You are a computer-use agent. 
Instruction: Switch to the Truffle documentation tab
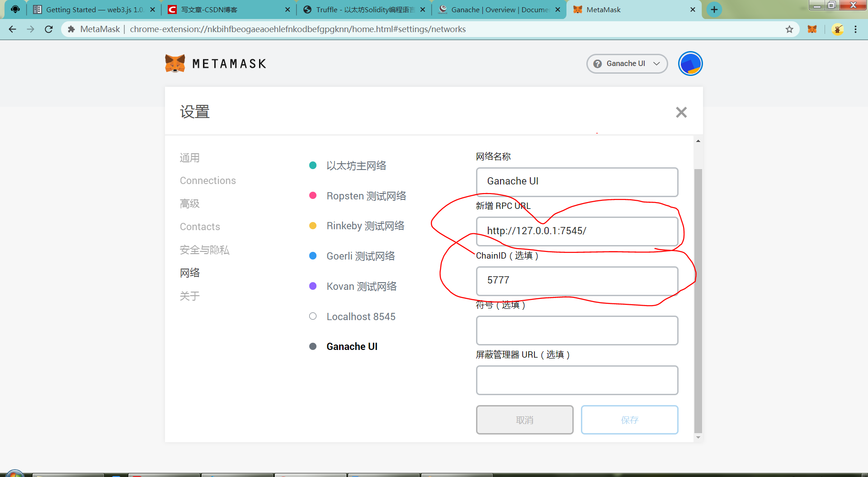(x=362, y=9)
